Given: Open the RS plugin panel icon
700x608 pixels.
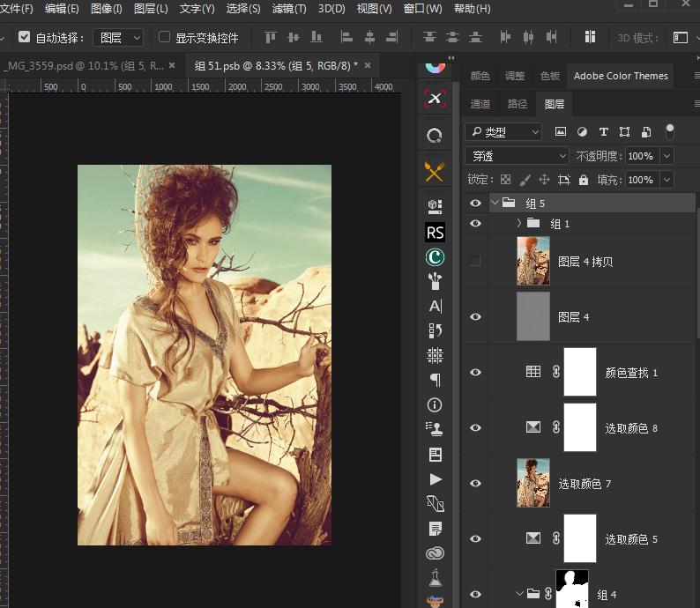Looking at the screenshot, I should point(435,232).
